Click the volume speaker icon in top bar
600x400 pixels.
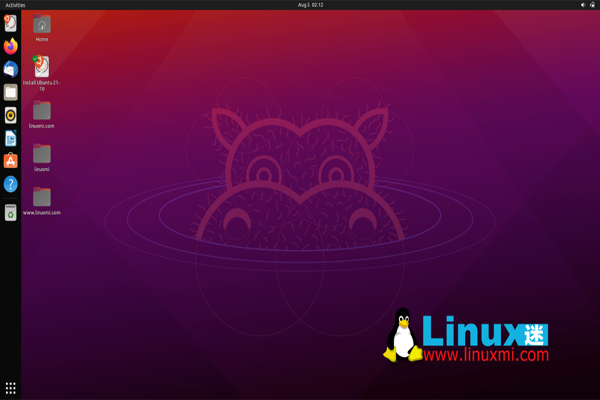tap(583, 5)
